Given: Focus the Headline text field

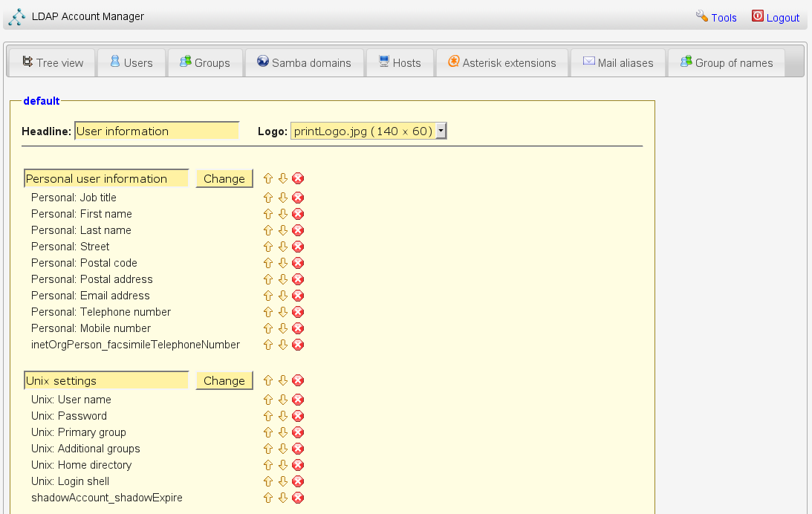Looking at the screenshot, I should point(157,131).
